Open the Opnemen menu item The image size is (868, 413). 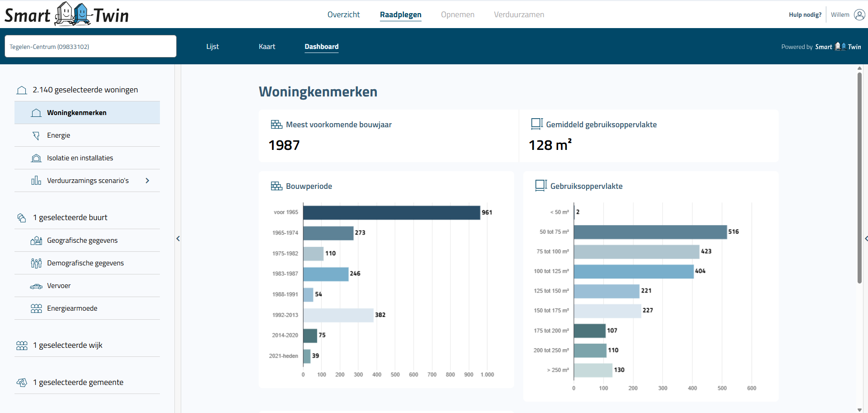(x=458, y=14)
